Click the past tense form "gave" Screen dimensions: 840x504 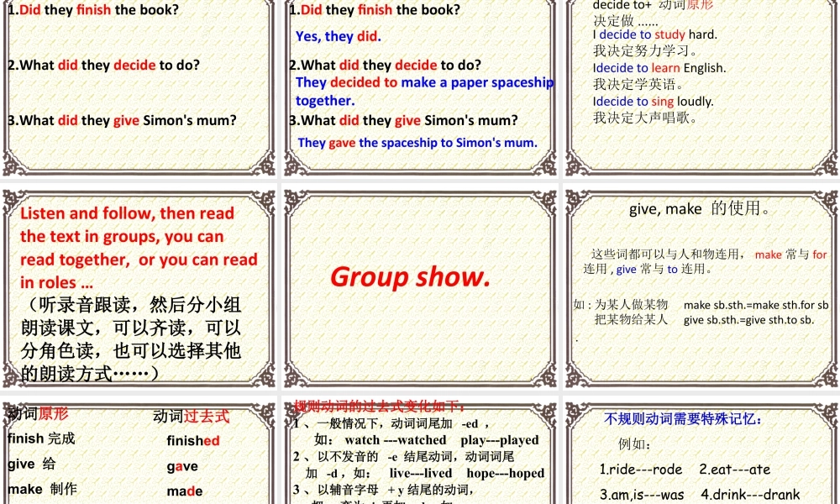point(182,465)
